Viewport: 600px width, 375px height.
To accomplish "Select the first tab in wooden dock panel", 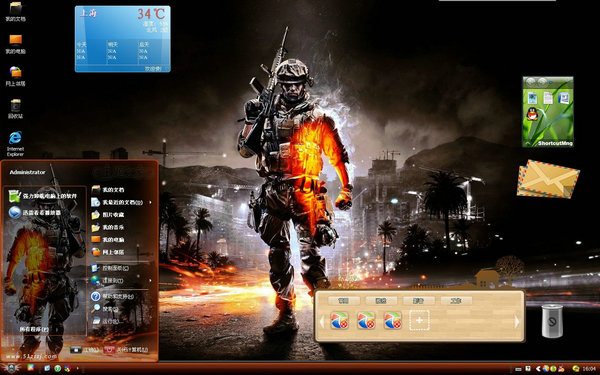I will point(344,301).
